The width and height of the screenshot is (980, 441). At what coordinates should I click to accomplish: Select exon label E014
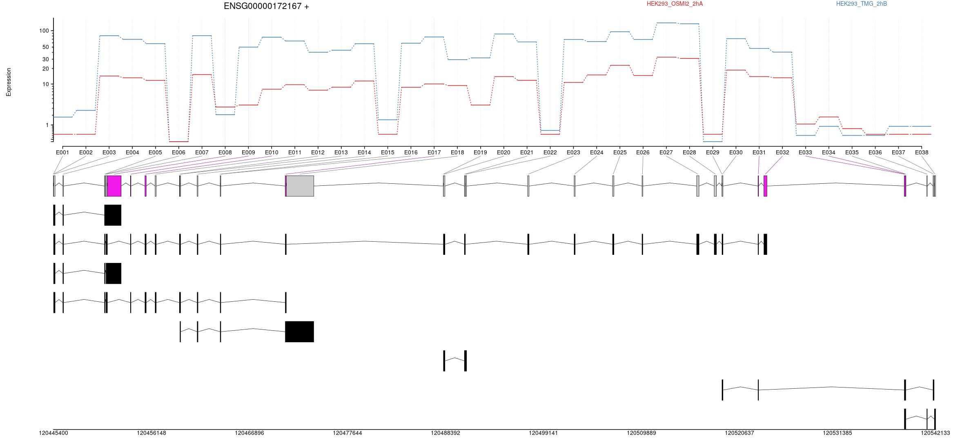(x=364, y=152)
